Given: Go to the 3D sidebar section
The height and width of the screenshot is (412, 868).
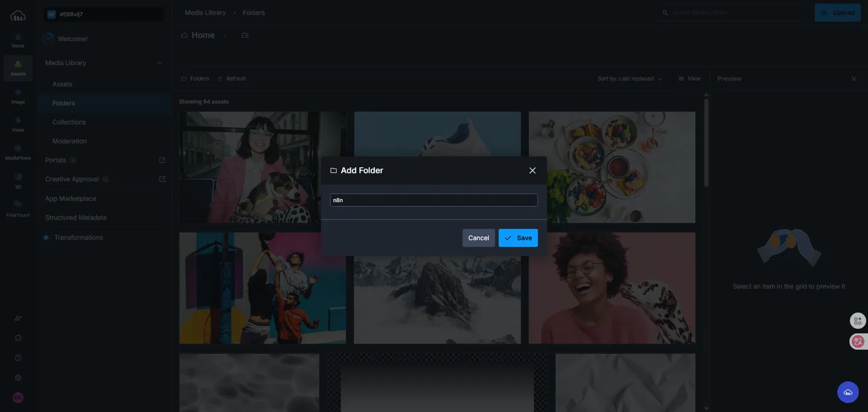Looking at the screenshot, I should (x=18, y=180).
